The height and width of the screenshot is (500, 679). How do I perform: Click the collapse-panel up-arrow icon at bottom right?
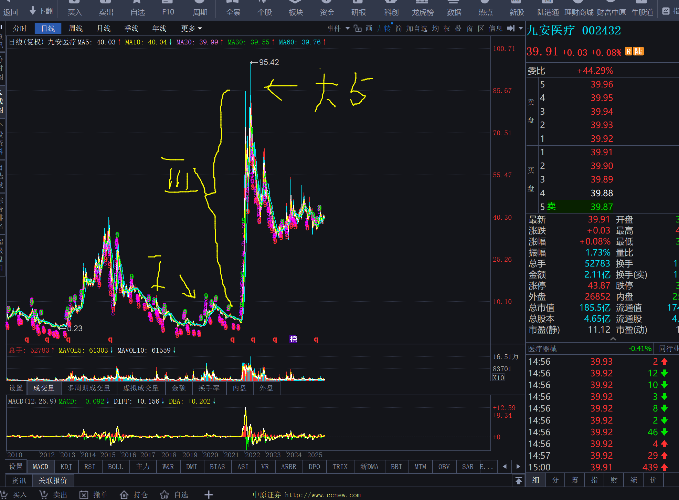click(x=518, y=481)
